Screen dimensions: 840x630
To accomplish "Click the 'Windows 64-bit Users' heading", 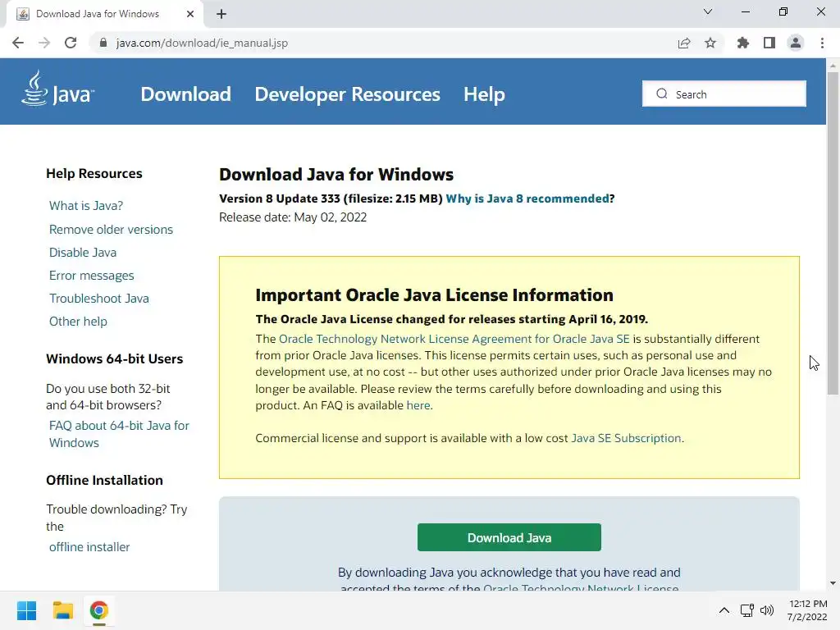I will coord(115,359).
